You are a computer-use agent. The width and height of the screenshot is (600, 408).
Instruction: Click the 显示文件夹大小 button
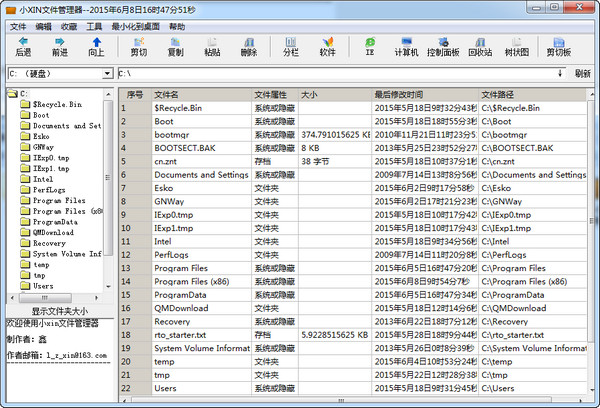pyautogui.click(x=57, y=311)
